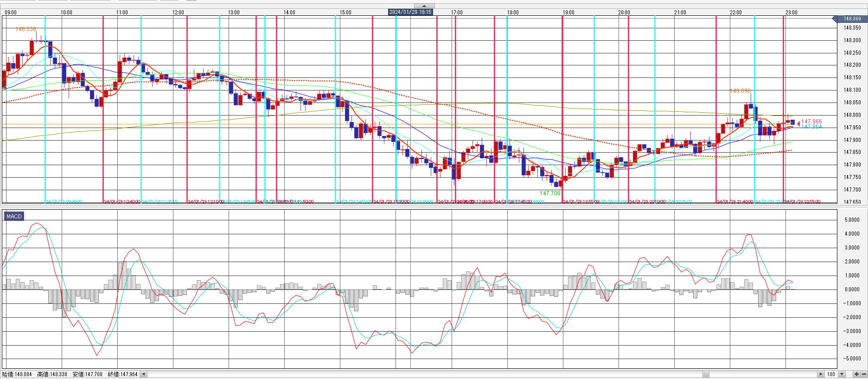Screen dimensions: 868x379
Task: Click the 148.389 price tag at top right
Action: click(x=850, y=19)
